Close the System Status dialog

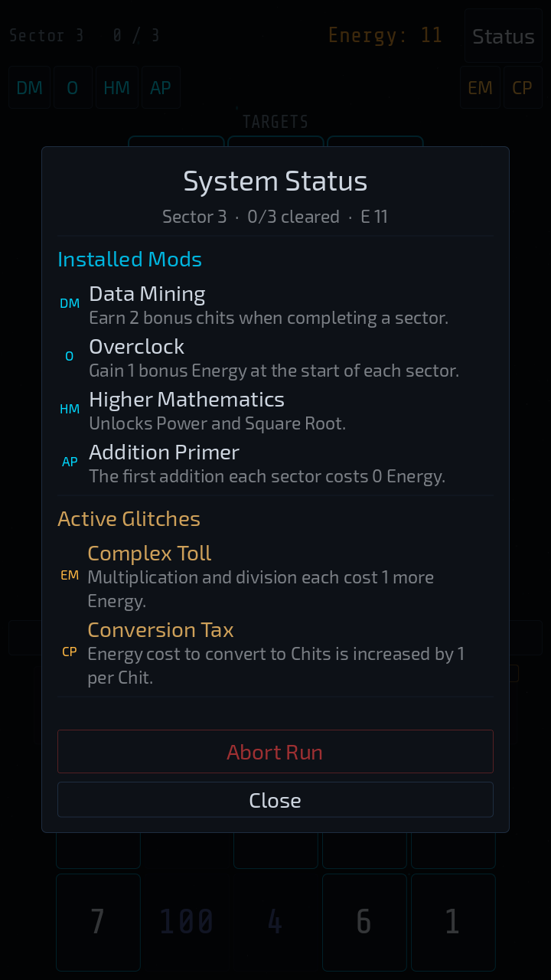275,800
